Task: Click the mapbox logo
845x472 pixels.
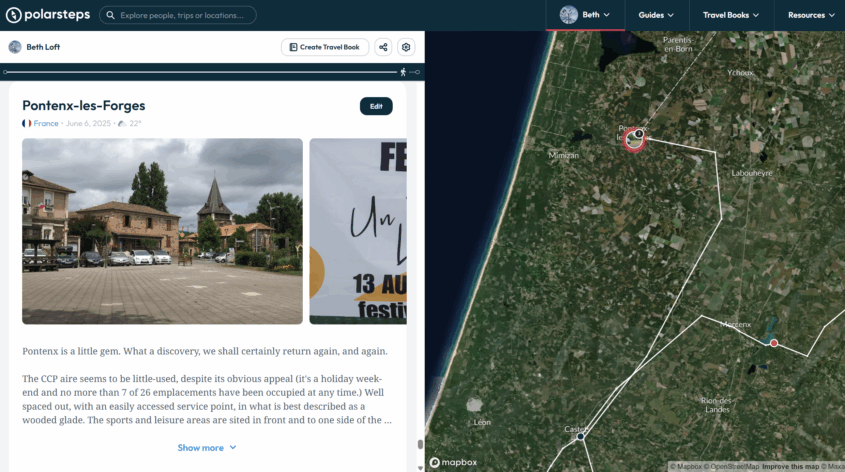Action: coord(453,462)
